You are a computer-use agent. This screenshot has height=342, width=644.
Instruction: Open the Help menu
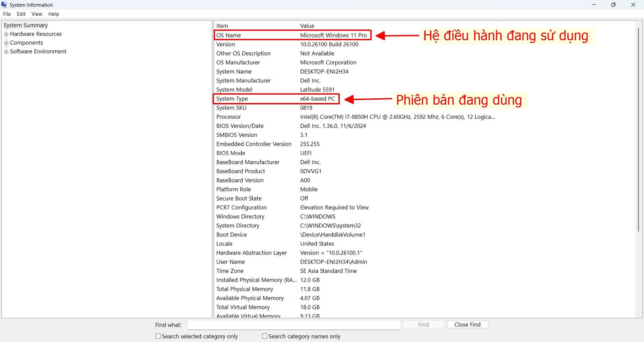pos(54,14)
